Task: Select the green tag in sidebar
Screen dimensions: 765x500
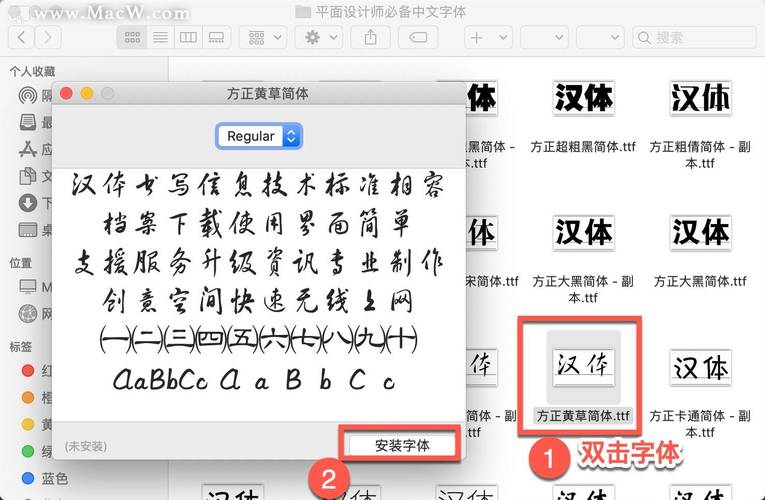Action: click(28, 451)
